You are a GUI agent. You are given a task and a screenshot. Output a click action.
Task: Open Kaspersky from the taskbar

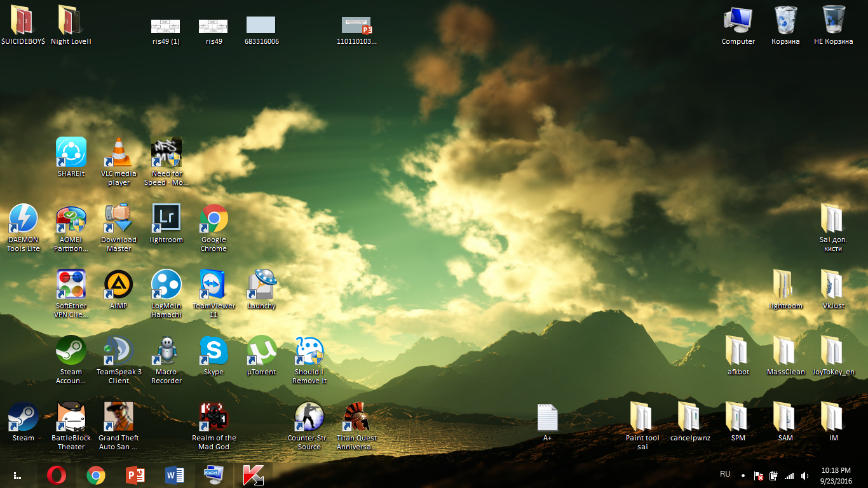(x=253, y=475)
